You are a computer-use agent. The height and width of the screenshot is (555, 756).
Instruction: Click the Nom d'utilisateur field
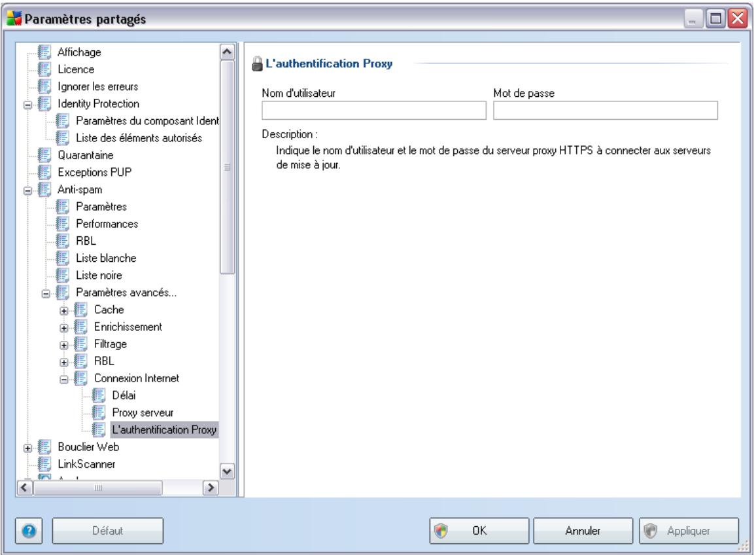point(373,111)
